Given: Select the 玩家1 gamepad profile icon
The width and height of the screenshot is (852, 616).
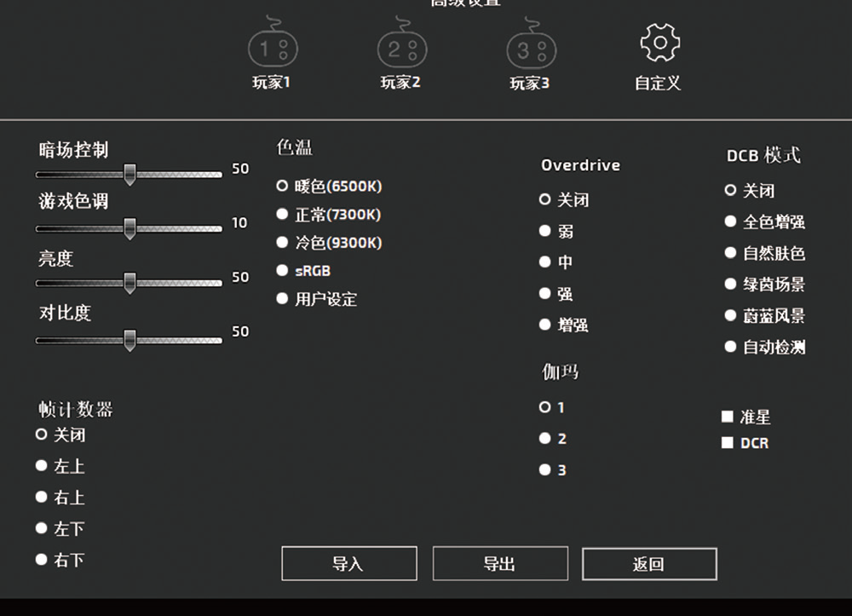Looking at the screenshot, I should click(273, 47).
